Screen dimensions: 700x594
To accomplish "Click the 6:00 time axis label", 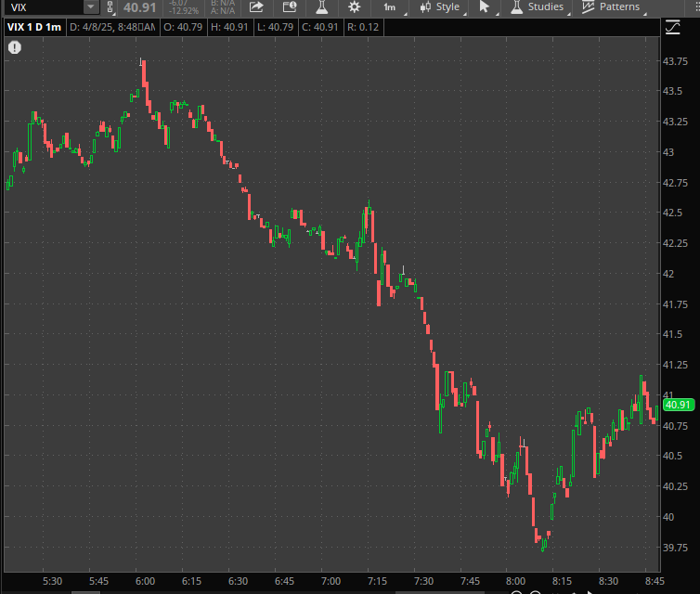I will coord(145,581).
